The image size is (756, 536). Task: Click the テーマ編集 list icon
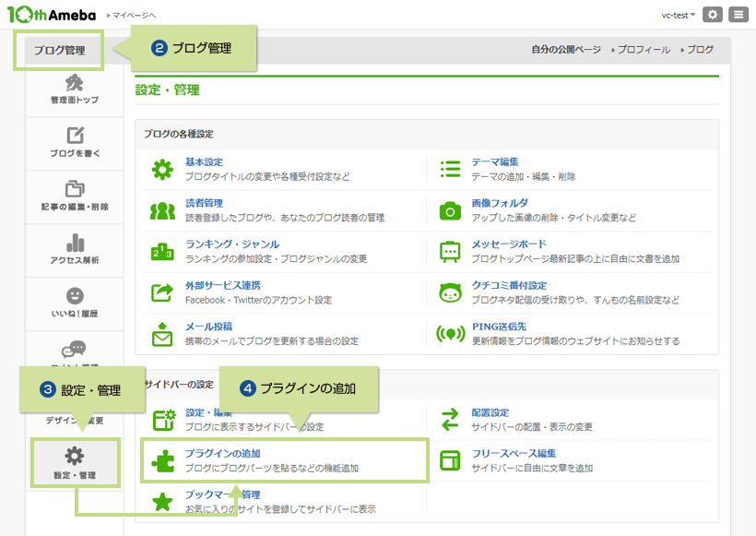coord(450,170)
